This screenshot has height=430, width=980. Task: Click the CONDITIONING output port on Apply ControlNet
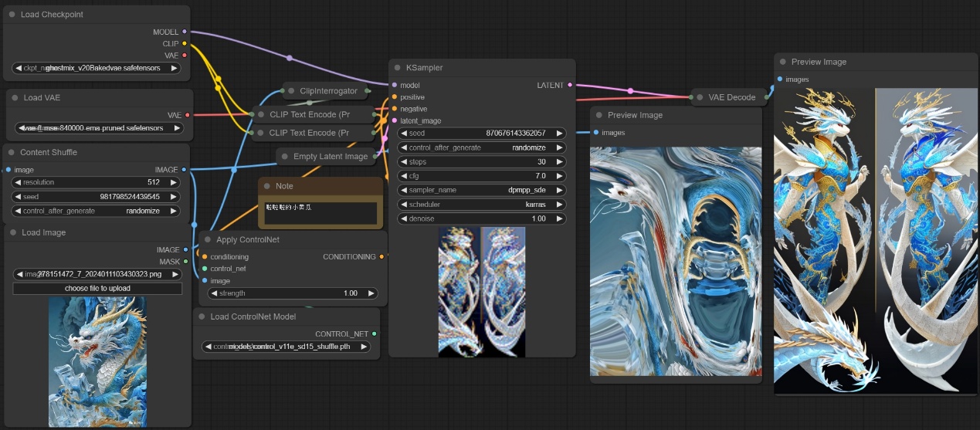pos(381,257)
